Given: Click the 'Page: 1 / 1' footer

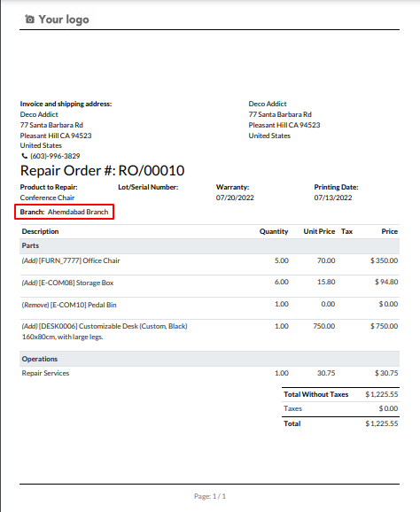Looking at the screenshot, I should pos(210,496).
